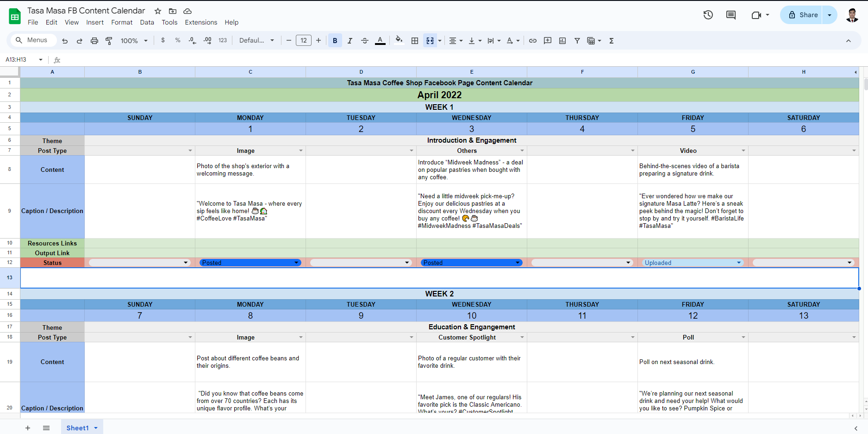Toggle merge cells for the selection
Screen dimensions: 868x434
(430, 41)
